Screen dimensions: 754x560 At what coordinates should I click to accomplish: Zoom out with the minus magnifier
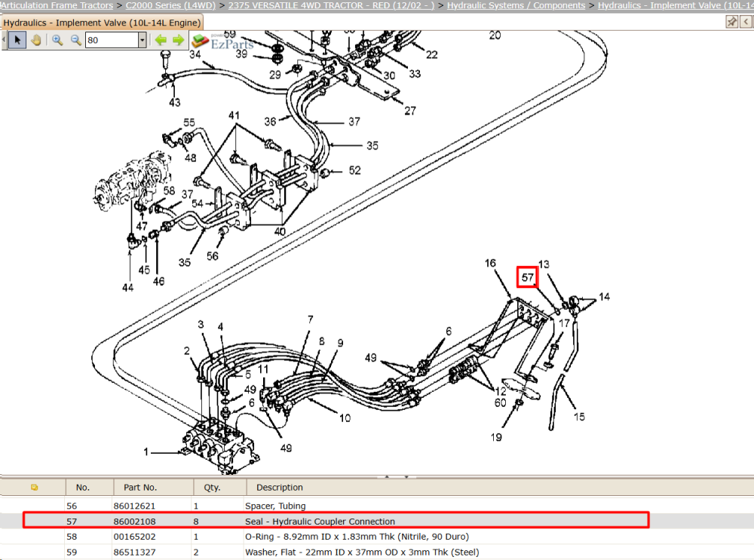(x=75, y=40)
